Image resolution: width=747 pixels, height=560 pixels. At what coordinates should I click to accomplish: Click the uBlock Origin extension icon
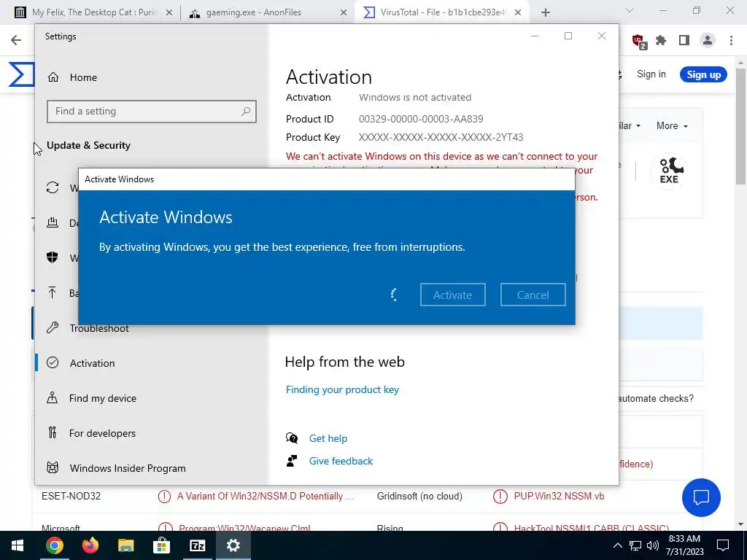coord(639,42)
